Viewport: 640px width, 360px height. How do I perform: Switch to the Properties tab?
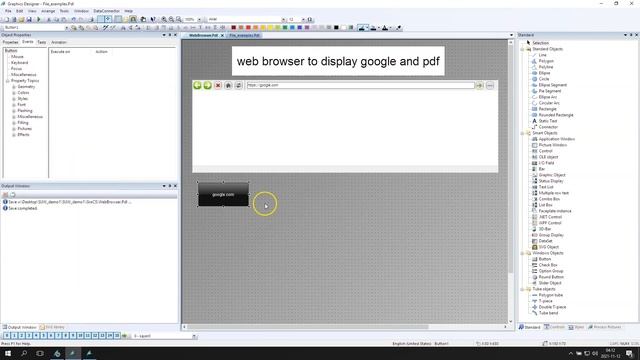click(10, 42)
